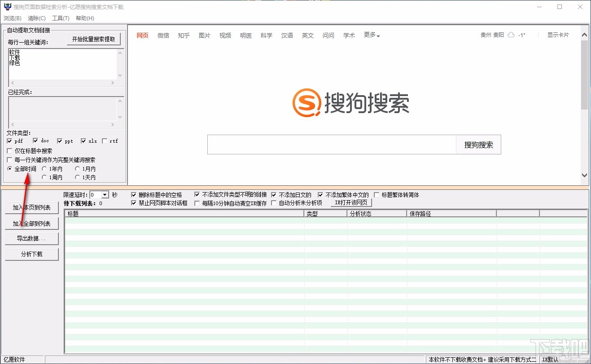The height and width of the screenshot is (364, 591).
Task: Click the scroll-up chevron on the page scrollbar
Action: click(x=584, y=34)
